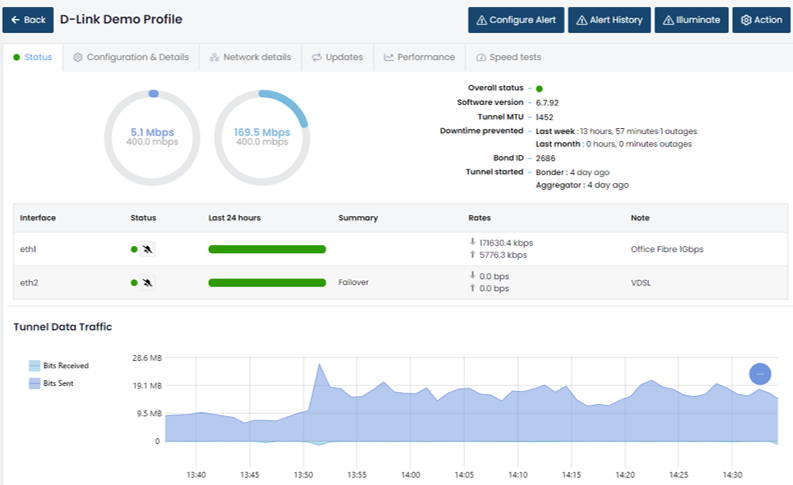This screenshot has width=793, height=485.
Task: Click the Last week downtime prevented text
Action: [x=616, y=131]
